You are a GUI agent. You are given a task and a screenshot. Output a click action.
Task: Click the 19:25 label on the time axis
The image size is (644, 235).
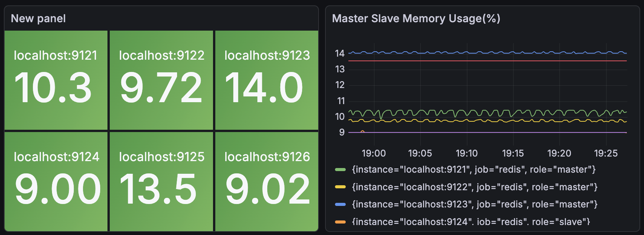coord(605,153)
